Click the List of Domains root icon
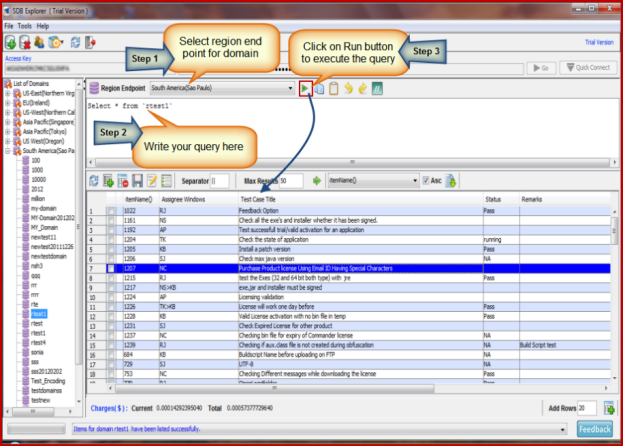This screenshot has height=446, width=623. [x=8, y=83]
